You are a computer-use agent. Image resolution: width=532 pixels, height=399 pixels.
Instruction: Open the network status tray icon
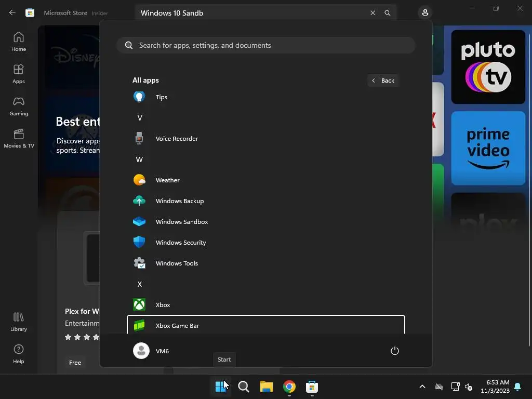[x=455, y=387]
